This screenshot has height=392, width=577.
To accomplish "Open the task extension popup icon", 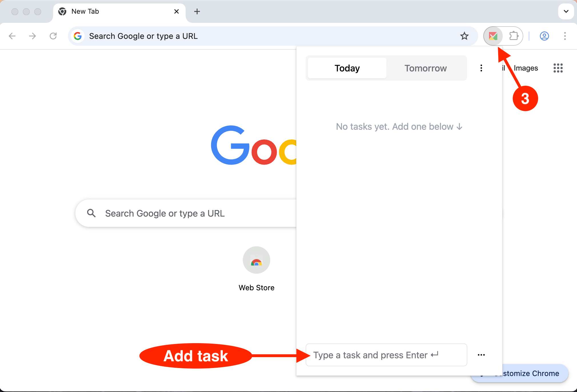I will tap(494, 36).
